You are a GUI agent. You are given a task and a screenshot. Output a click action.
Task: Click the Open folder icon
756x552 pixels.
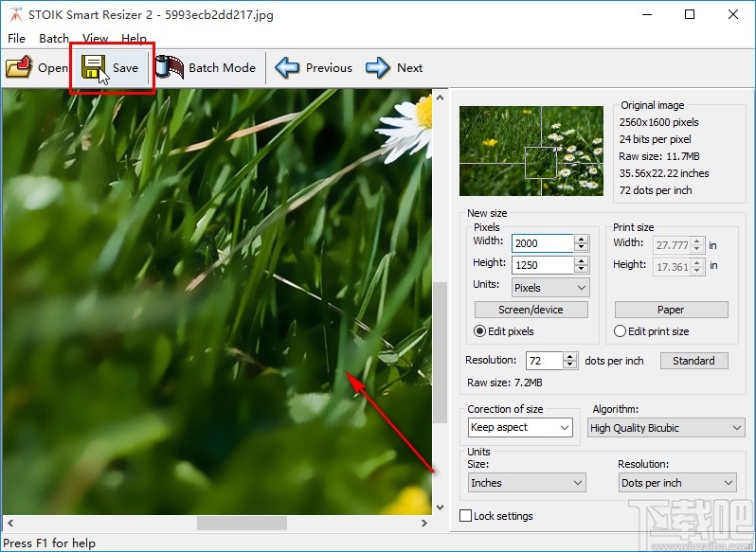[x=18, y=67]
